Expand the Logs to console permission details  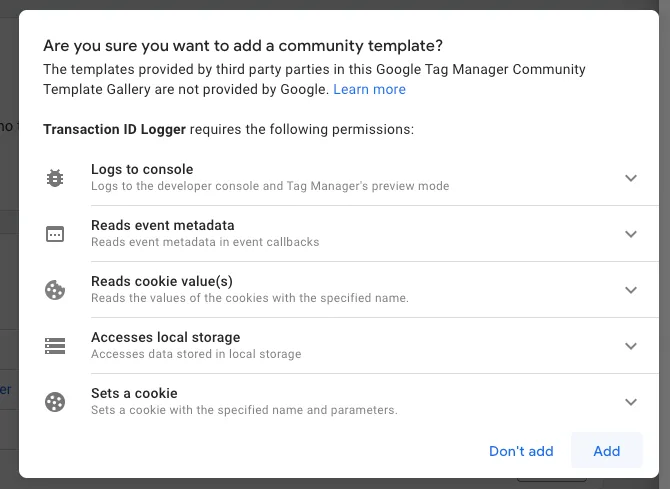pyautogui.click(x=631, y=178)
